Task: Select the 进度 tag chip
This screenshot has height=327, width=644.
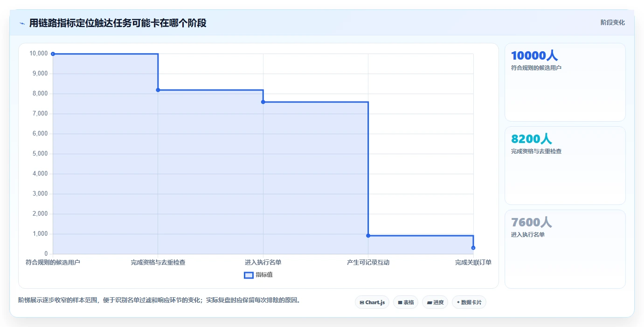Action: click(x=435, y=302)
